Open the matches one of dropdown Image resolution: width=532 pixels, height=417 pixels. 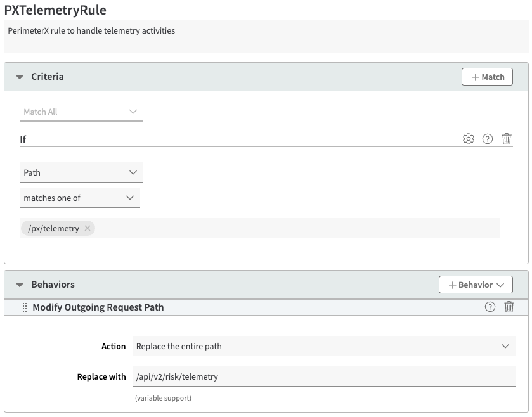click(x=79, y=198)
